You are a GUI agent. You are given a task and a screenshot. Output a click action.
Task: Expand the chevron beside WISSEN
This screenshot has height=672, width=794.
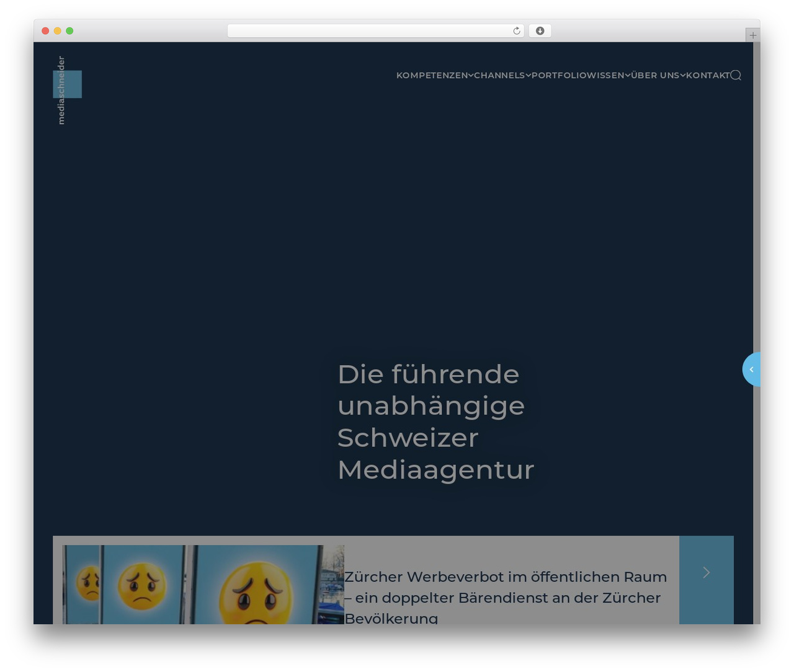pos(628,75)
